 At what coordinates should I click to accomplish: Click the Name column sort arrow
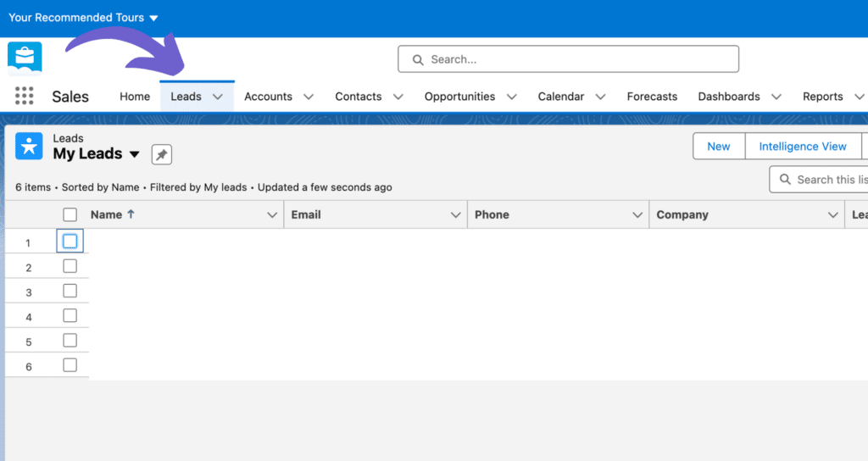[131, 214]
